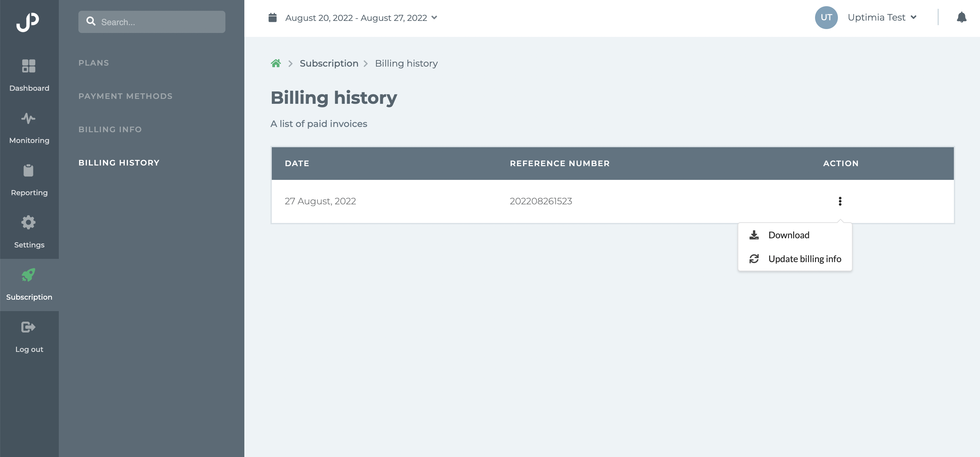980x457 pixels.
Task: Open the Billing Info page
Action: [110, 130]
